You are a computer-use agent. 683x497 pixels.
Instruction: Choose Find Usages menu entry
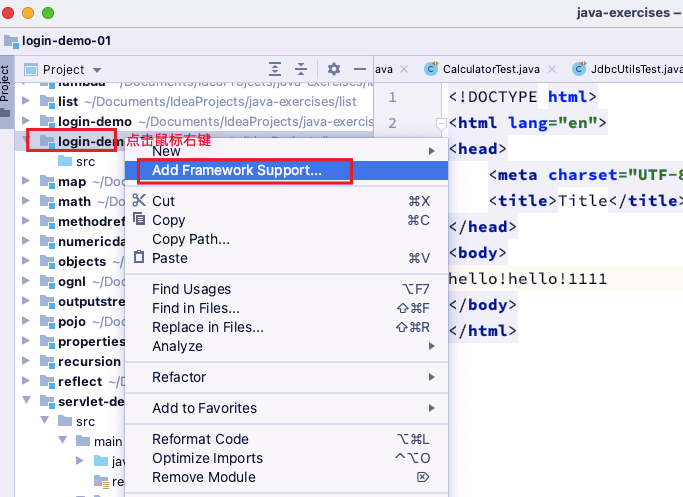286,289
